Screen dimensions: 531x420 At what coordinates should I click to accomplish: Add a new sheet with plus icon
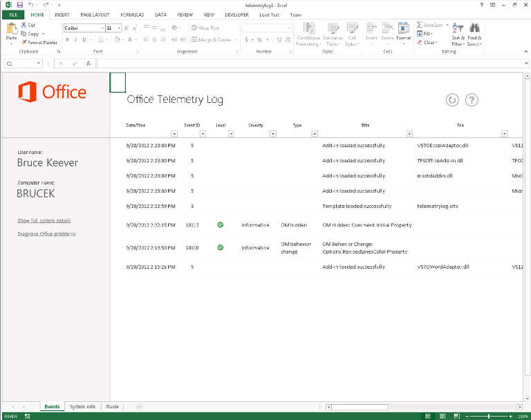pos(139,407)
